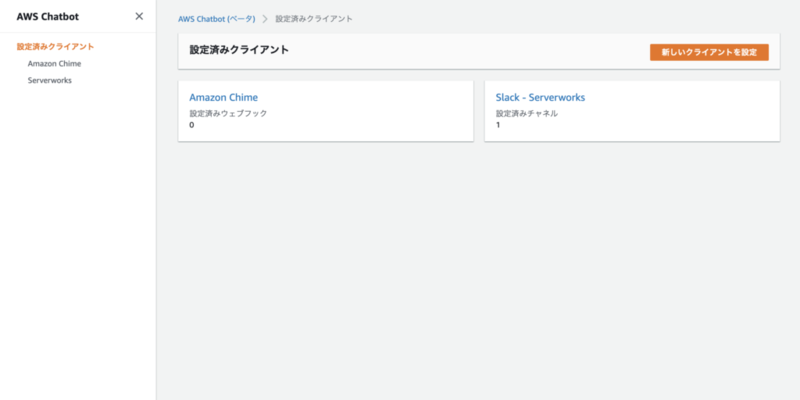Select 設定済みクライアント in the sidebar
This screenshot has height=400, width=800.
click(x=56, y=46)
